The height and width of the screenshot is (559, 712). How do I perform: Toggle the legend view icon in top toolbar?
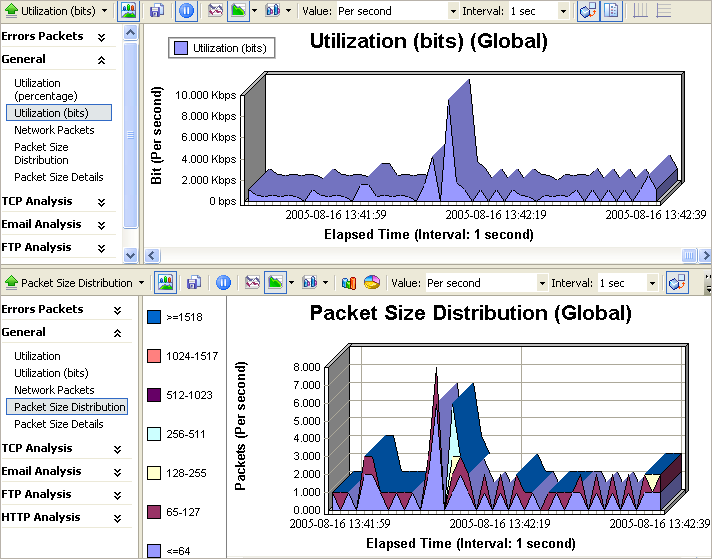pyautogui.click(x=613, y=11)
